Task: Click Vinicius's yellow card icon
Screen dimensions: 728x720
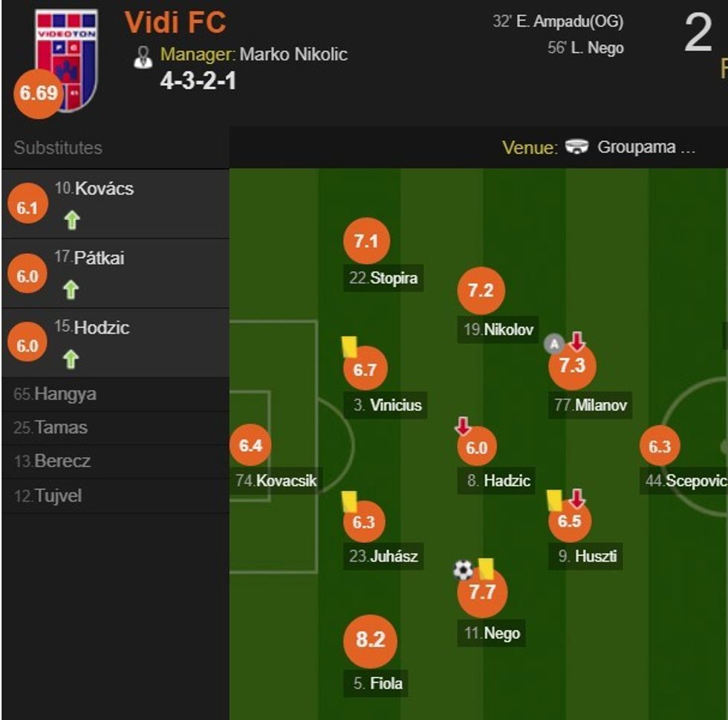Action: pos(349,347)
